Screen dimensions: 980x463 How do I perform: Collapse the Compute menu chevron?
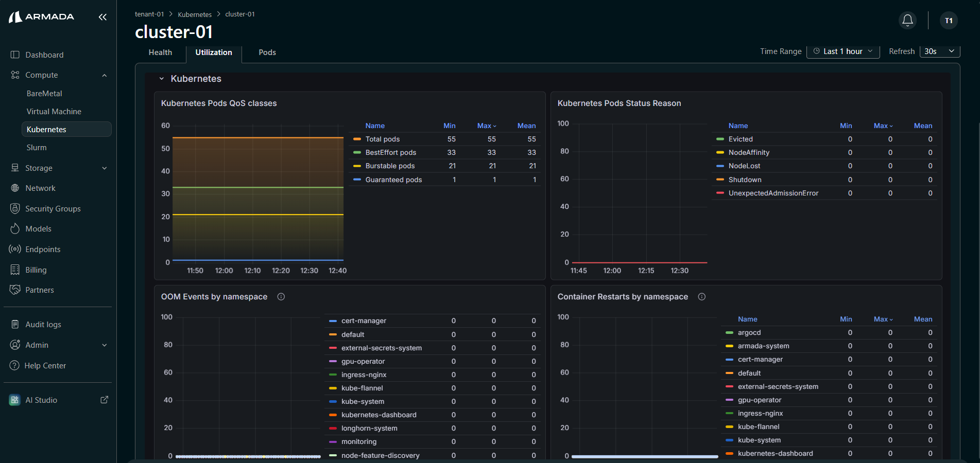click(x=105, y=76)
